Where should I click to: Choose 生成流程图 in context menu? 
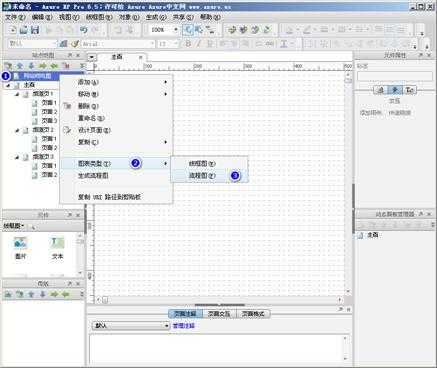[116, 176]
